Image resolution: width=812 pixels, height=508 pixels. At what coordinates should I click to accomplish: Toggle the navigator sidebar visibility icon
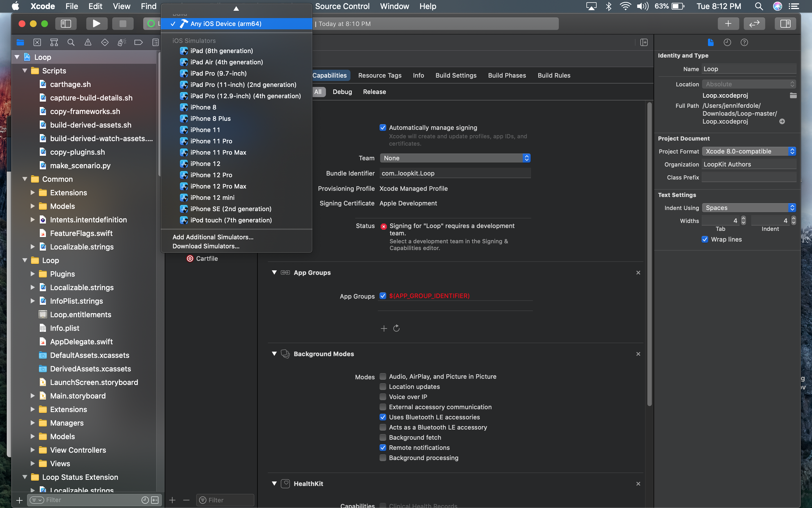pyautogui.click(x=66, y=23)
